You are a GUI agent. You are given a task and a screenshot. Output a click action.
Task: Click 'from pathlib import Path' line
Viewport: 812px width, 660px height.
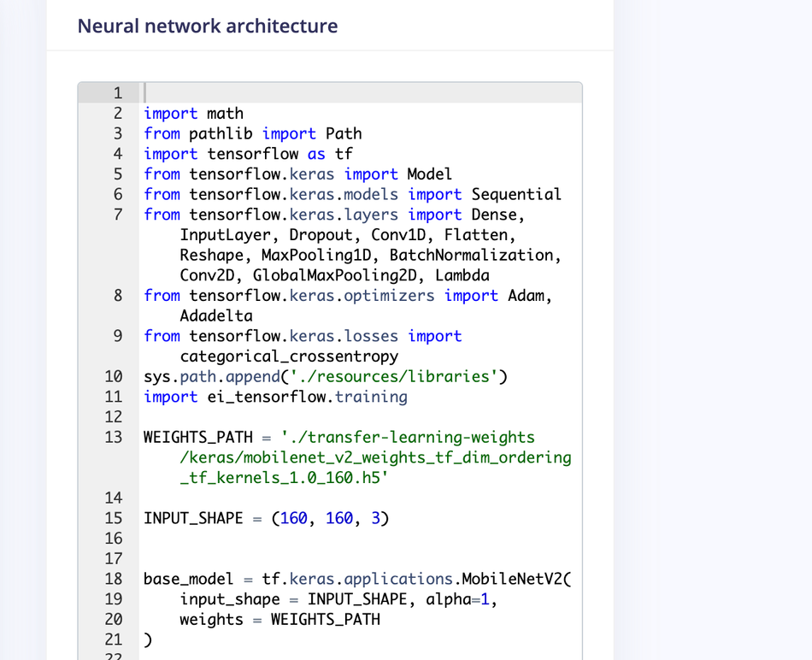tap(253, 133)
